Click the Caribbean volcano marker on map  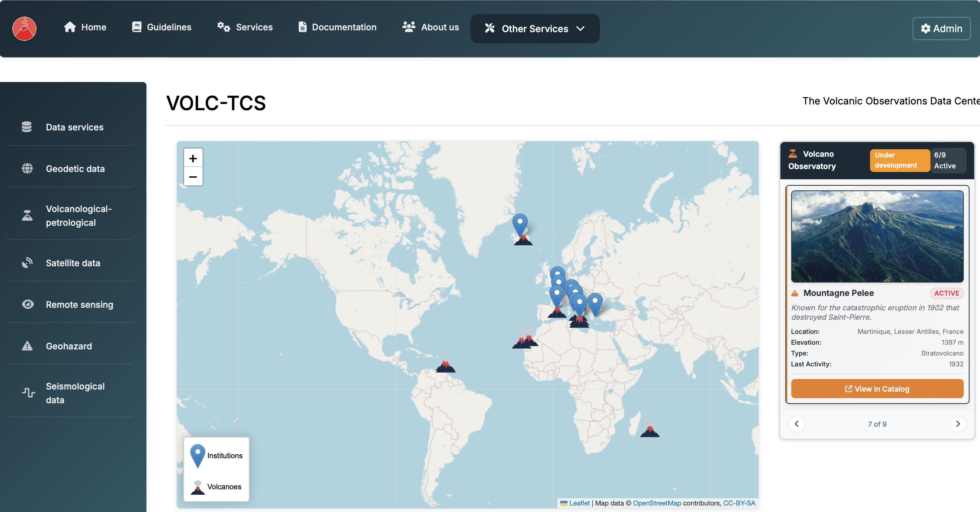pos(445,365)
